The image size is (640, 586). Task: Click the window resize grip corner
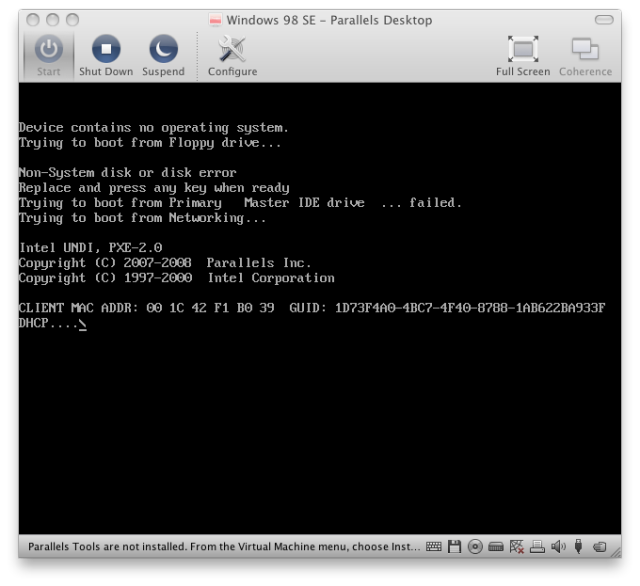coord(616,553)
